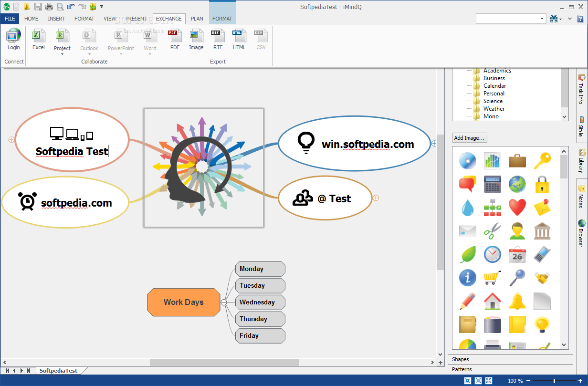Undo the last action

71,7
